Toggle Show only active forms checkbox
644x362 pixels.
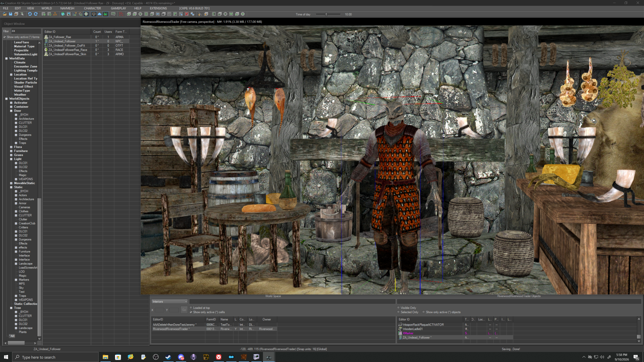5,37
